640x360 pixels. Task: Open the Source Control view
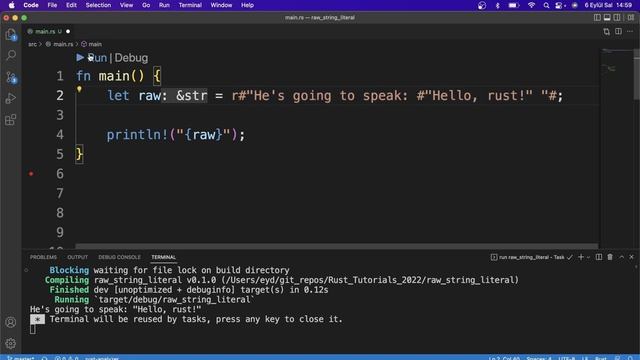pyautogui.click(x=11, y=77)
